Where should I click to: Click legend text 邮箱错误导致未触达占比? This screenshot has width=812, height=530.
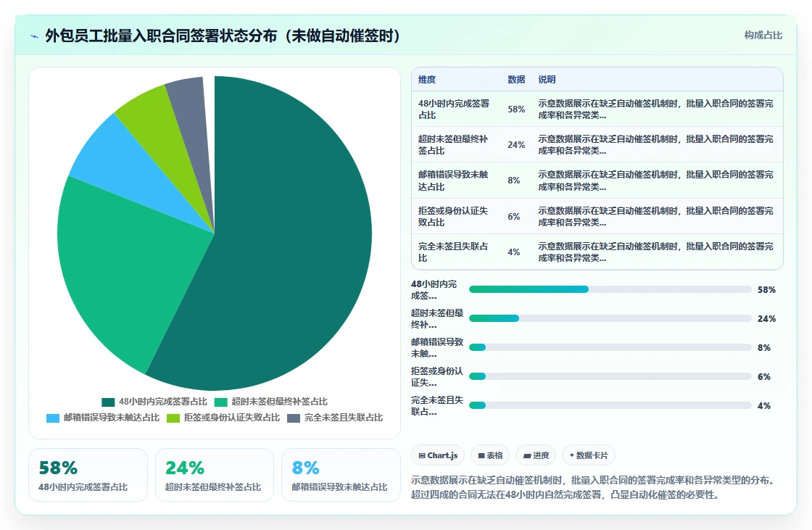click(x=112, y=418)
